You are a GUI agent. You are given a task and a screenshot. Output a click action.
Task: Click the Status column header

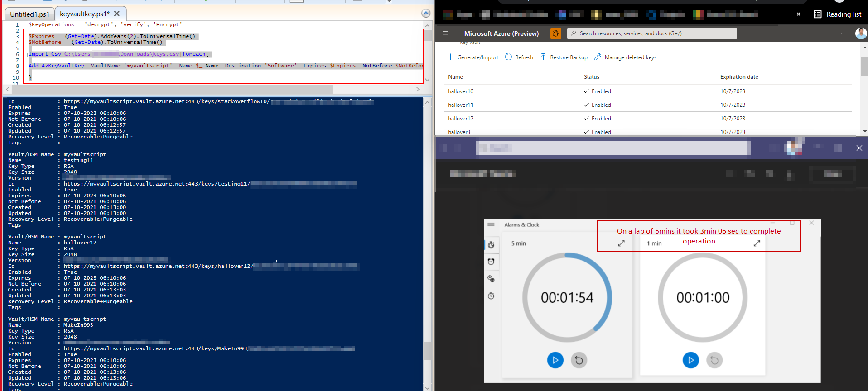point(591,77)
